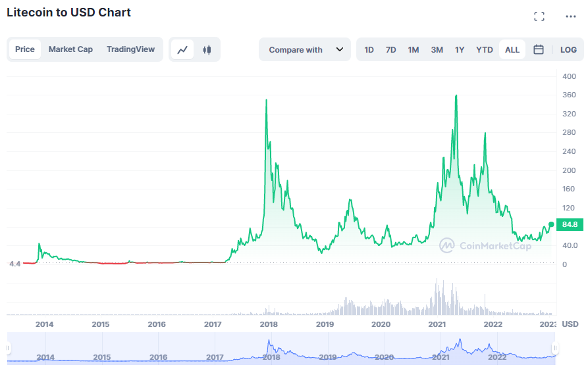The width and height of the screenshot is (588, 369).
Task: Toggle LOG scale on the chart
Action: (568, 49)
